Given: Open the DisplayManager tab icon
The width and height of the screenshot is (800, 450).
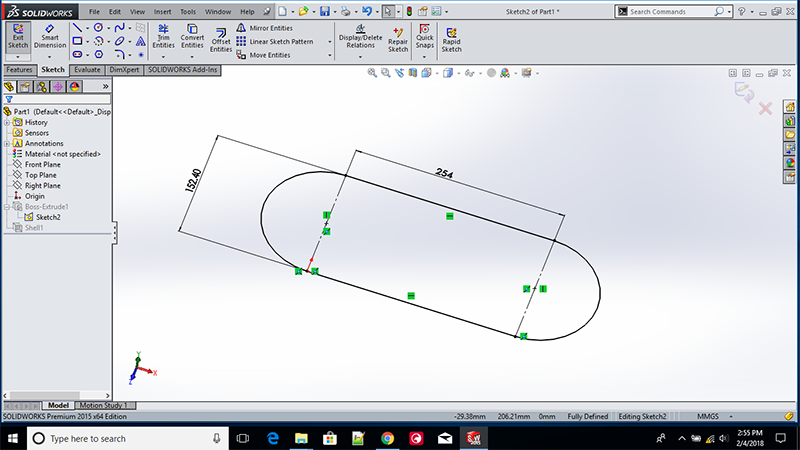Looking at the screenshot, I should pyautogui.click(x=74, y=87).
